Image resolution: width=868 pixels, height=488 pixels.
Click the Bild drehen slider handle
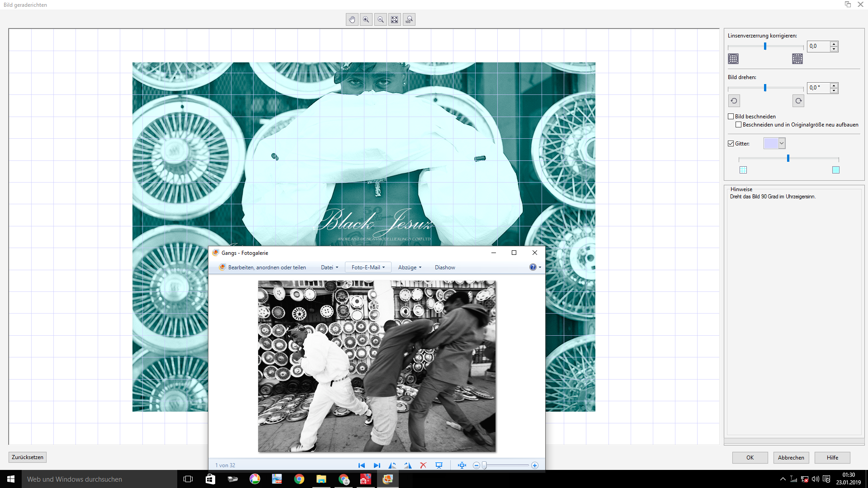point(765,88)
